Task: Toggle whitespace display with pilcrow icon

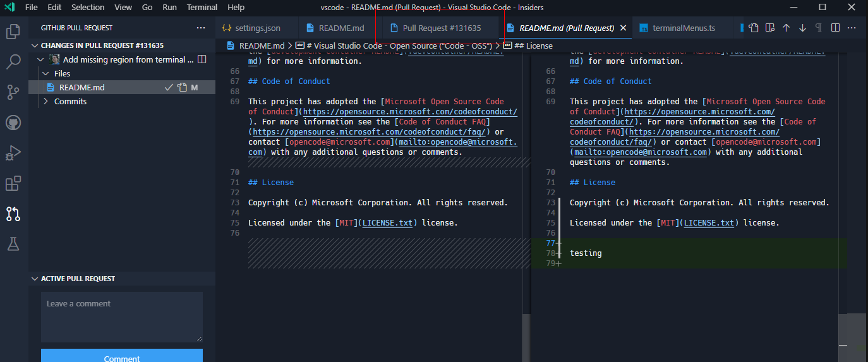Action: pos(819,28)
